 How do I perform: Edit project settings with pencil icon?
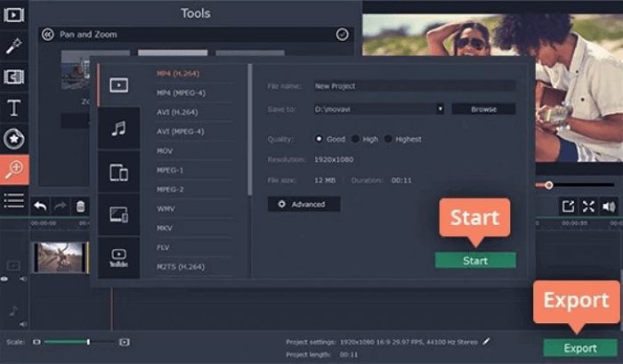[x=486, y=341]
